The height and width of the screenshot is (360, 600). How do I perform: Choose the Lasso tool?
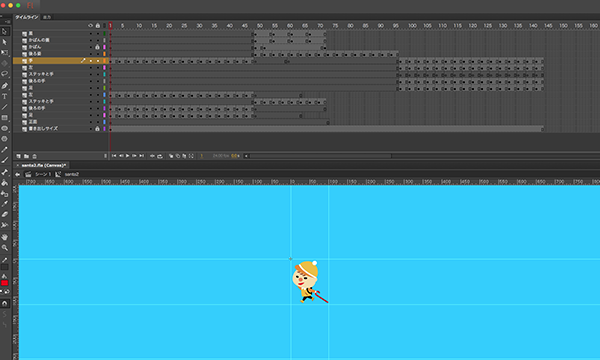click(5, 73)
